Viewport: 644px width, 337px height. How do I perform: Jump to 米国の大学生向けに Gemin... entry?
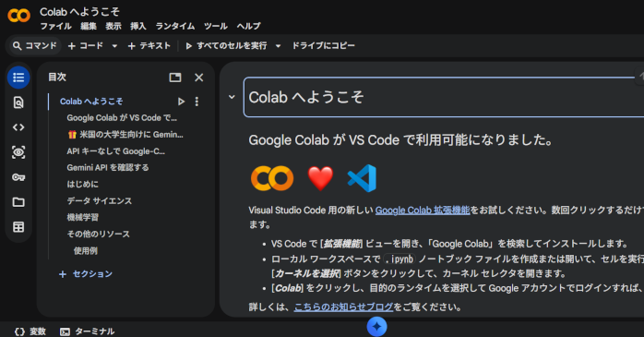pyautogui.click(x=125, y=135)
